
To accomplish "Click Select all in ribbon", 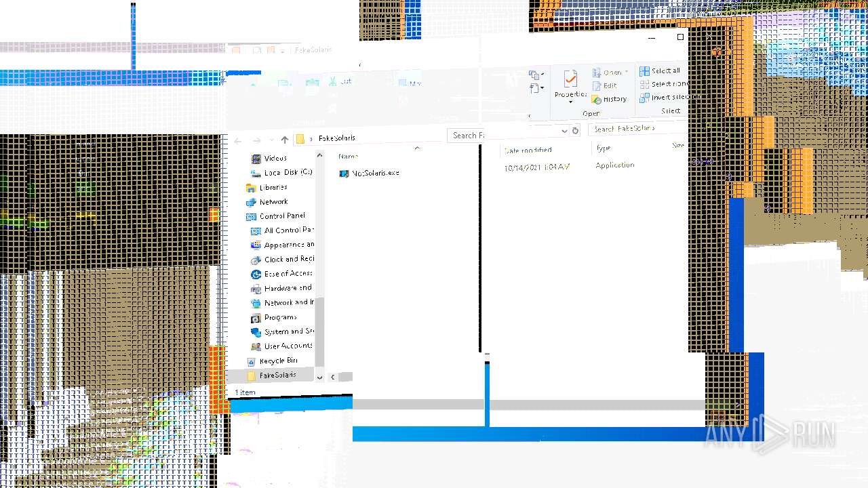I will pos(659,70).
